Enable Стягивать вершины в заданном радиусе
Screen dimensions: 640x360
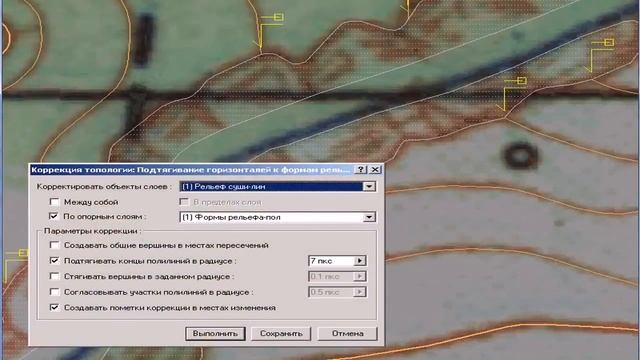[54, 276]
